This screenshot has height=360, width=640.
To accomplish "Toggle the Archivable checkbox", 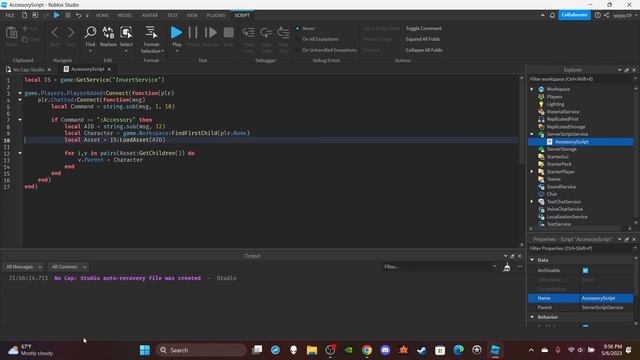I will [x=585, y=271].
